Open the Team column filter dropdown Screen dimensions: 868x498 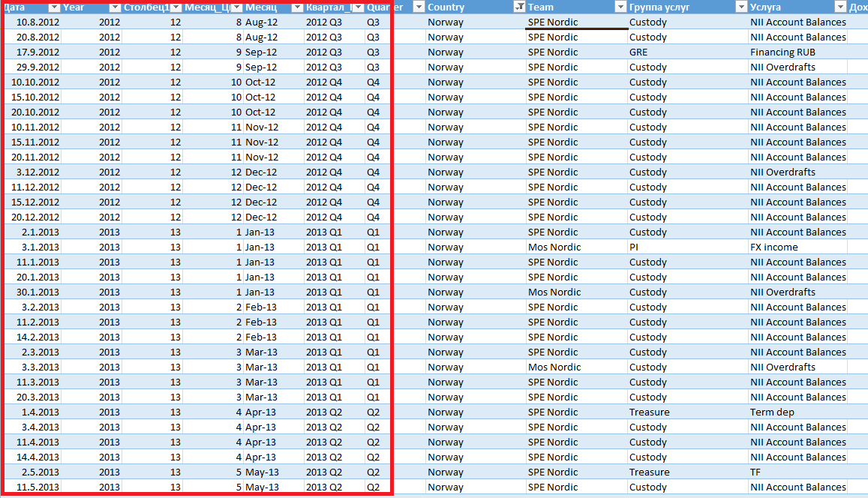click(x=620, y=7)
